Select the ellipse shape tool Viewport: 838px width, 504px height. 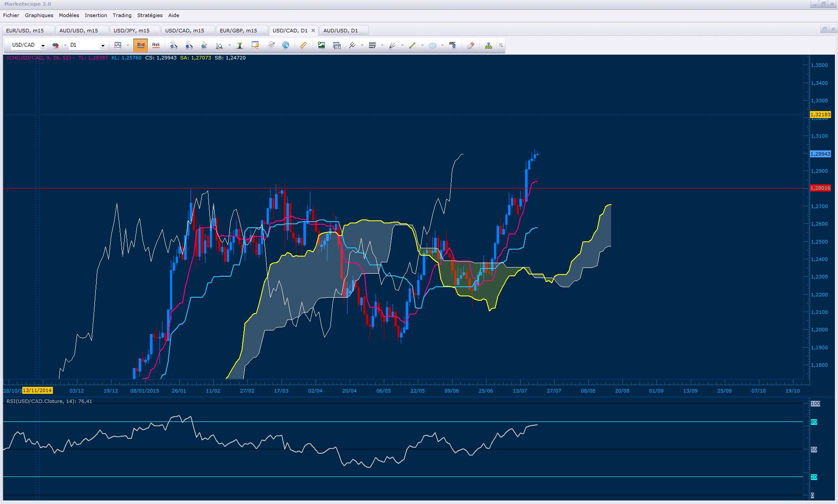click(433, 45)
